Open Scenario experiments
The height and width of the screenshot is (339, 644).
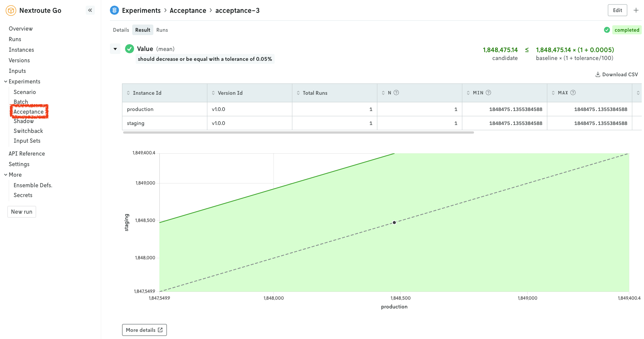coord(25,92)
